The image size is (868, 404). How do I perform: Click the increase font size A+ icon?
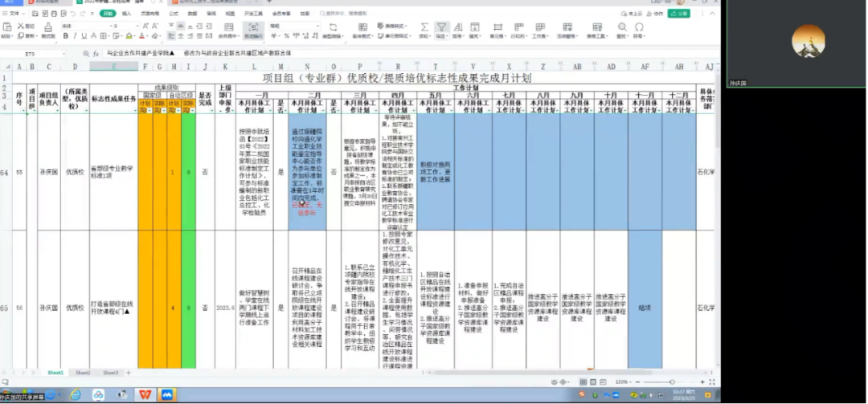pos(145,26)
